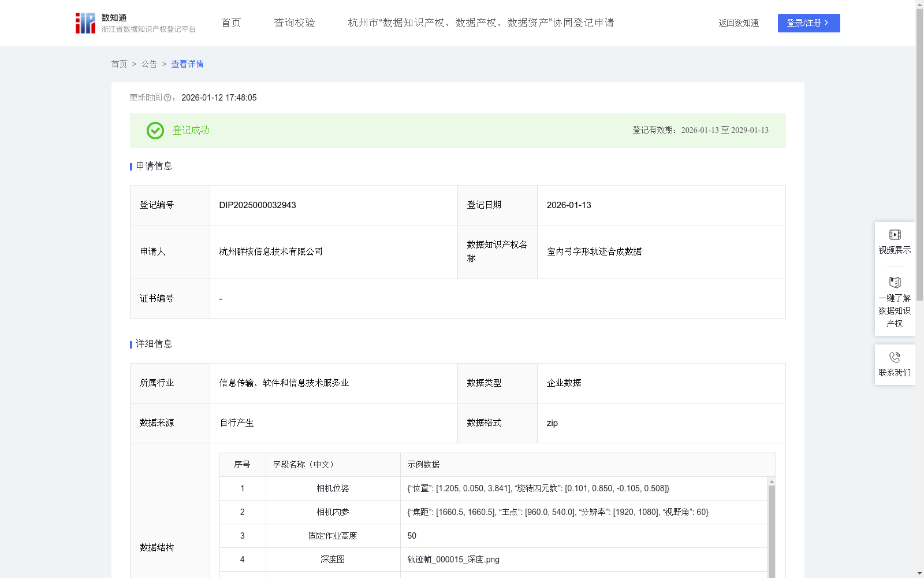The width and height of the screenshot is (924, 578).
Task: Click the update time 2026-01-12 17:48:05
Action: click(219, 98)
